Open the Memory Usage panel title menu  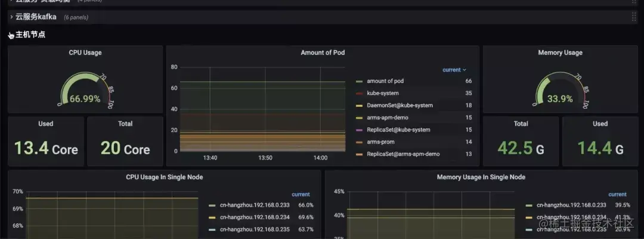[x=560, y=53]
